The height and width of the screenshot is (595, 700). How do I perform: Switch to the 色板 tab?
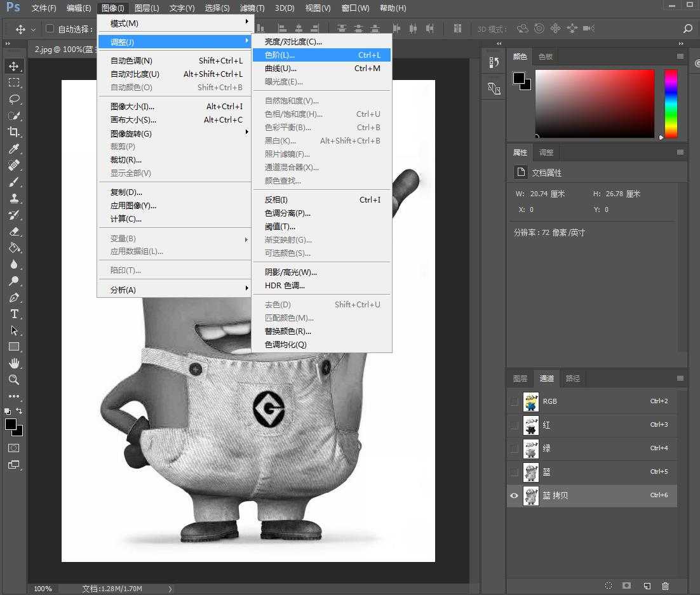(x=546, y=57)
